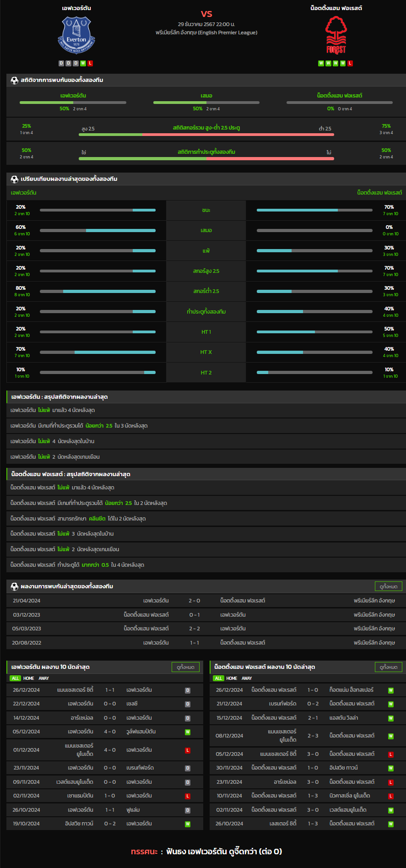The height and width of the screenshot is (868, 406).
Task: Click the 'HT 1' row label in comparison table
Action: click(206, 332)
